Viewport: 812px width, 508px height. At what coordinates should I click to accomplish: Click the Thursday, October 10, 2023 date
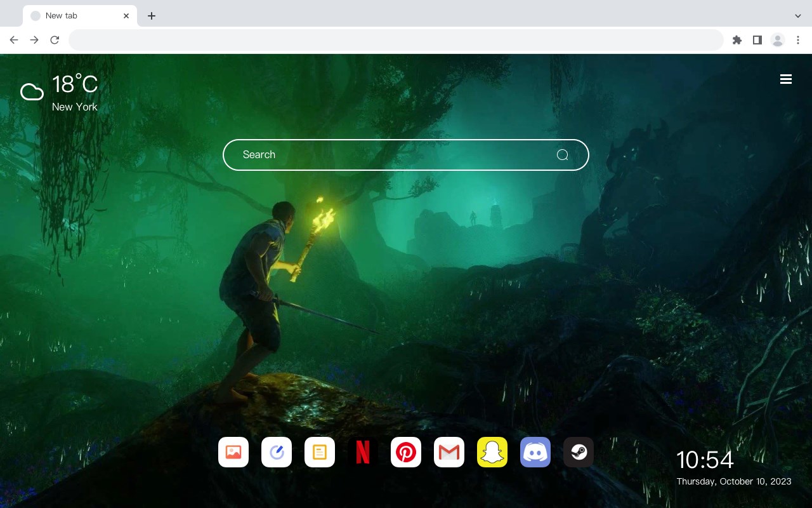click(734, 481)
